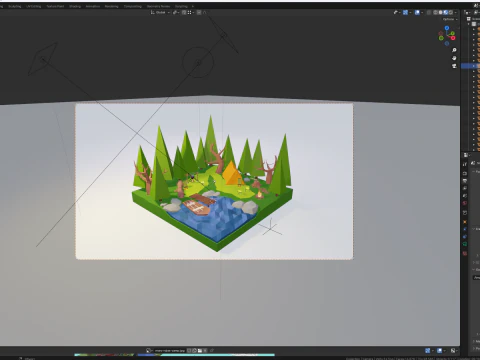Open the Object properties tab
This screenshot has height=360, width=480.
(x=465, y=222)
